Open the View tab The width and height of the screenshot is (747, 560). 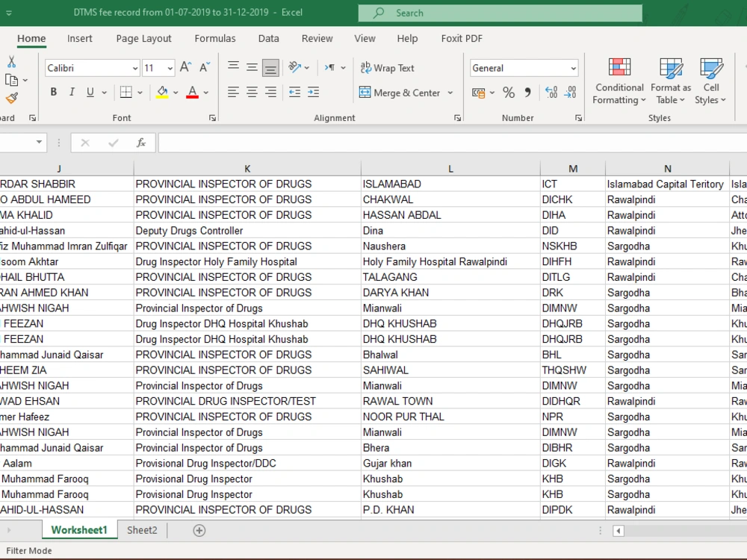pos(365,39)
